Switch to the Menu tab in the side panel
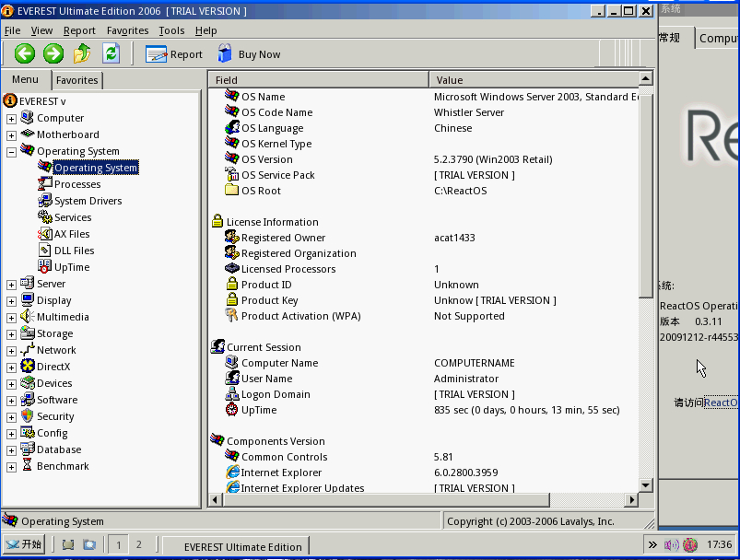The height and width of the screenshot is (560, 740). (x=26, y=79)
